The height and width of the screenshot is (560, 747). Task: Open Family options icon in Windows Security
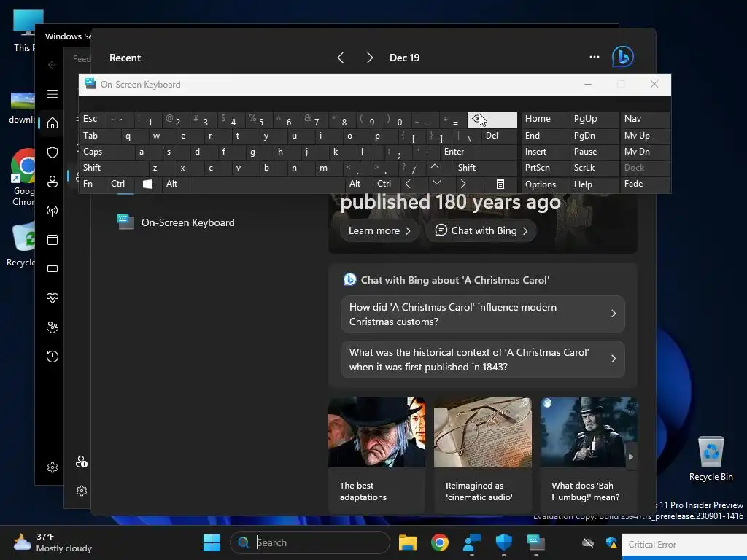coord(53,327)
